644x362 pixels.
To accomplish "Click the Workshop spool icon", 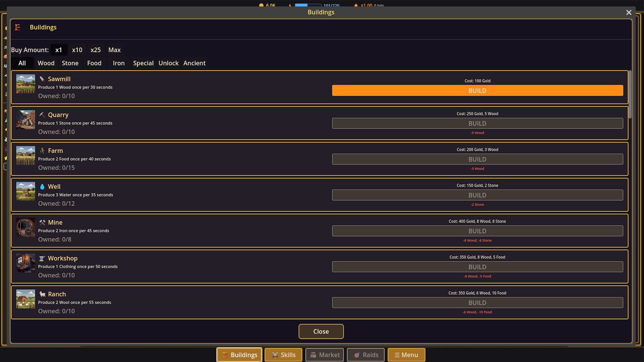I will (42, 258).
